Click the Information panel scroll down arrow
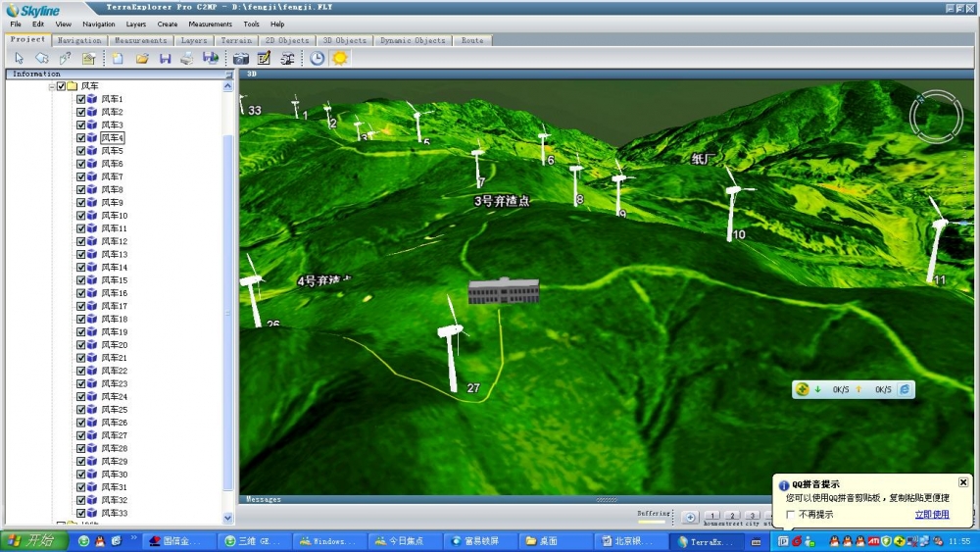The width and height of the screenshot is (980, 552). coord(227,518)
